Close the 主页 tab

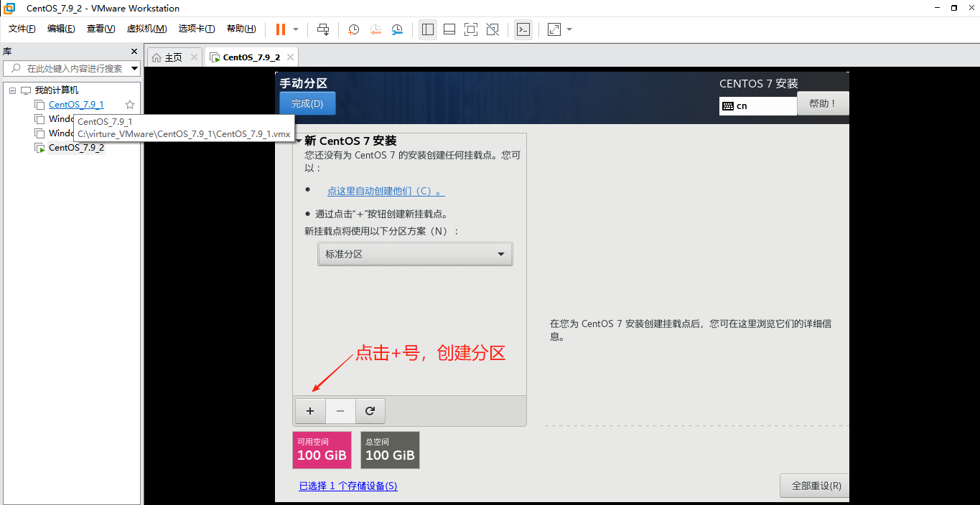(x=194, y=57)
